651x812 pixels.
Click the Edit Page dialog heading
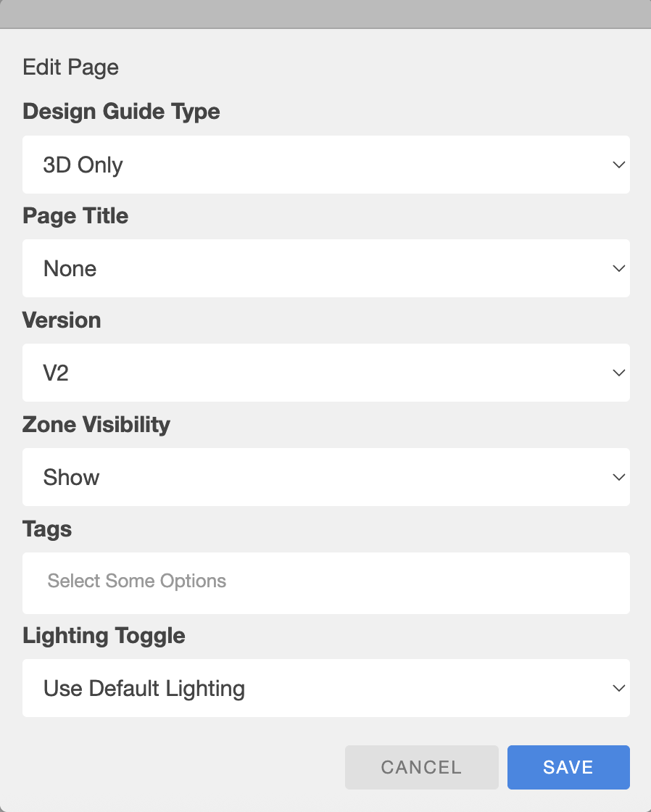click(x=70, y=67)
